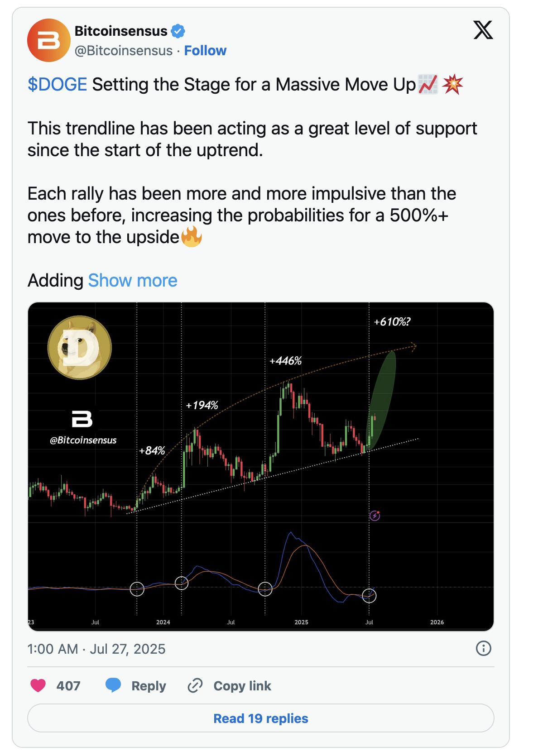Click the Copy link text
The width and height of the screenshot is (538, 756).
click(x=242, y=686)
